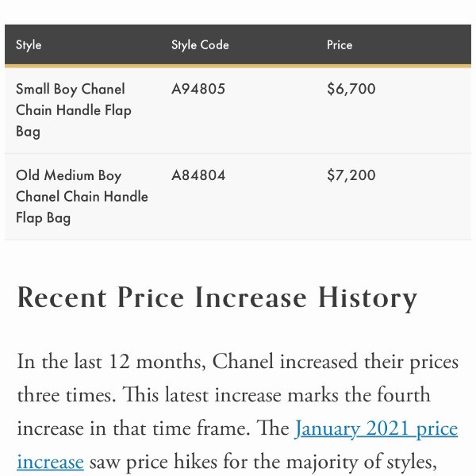Viewport: 476px width, 476px height.
Task: Click the text 'fourth' in the paragraph
Action: point(404,395)
